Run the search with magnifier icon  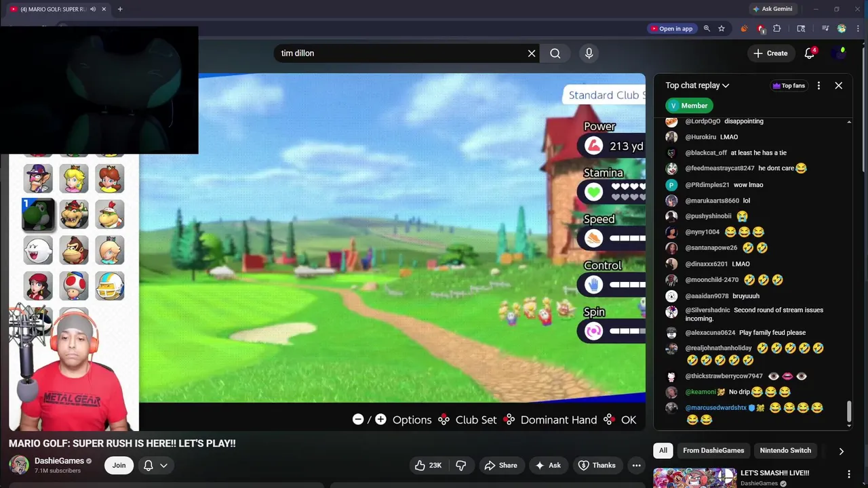click(x=555, y=53)
